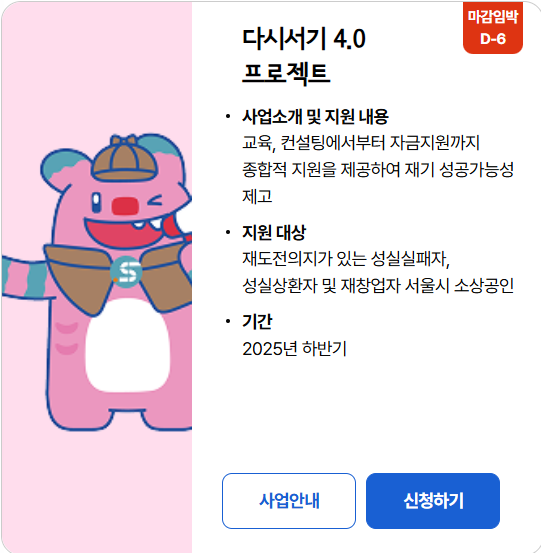Select the 다시서기 4.0 프로젝트 title
The width and height of the screenshot is (541, 553).
pos(304,56)
